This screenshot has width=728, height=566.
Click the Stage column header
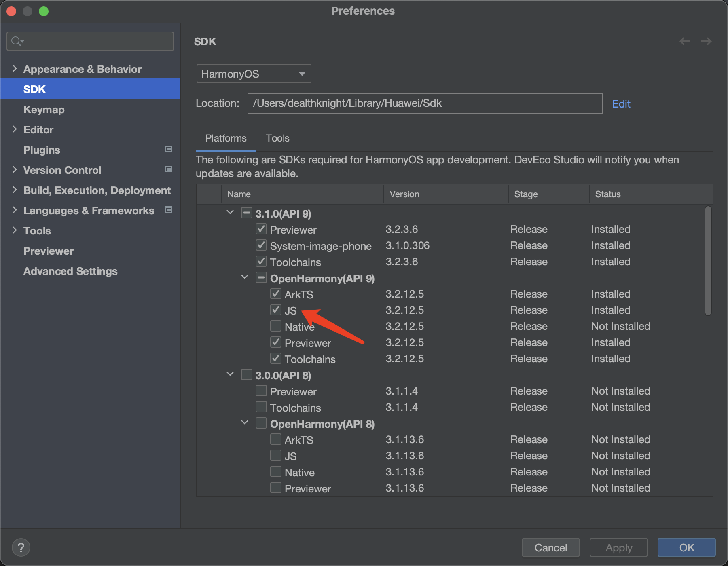pos(549,194)
